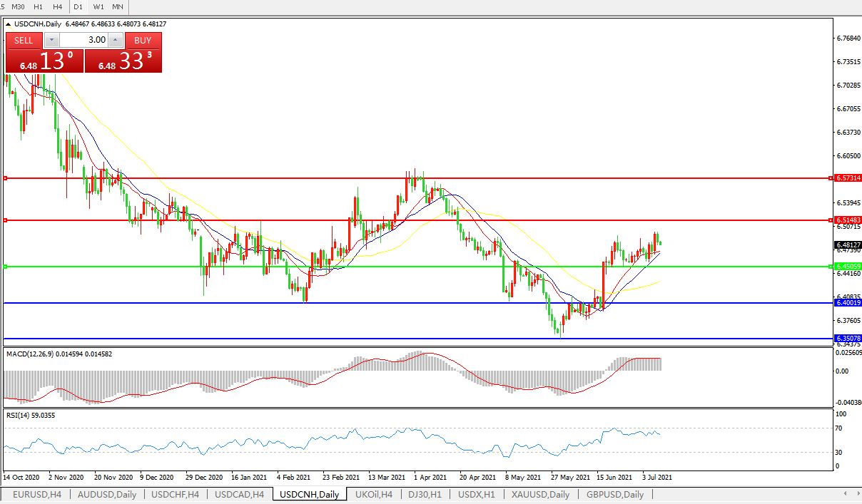The width and height of the screenshot is (862, 504).
Task: Toggle the H4 timeframe button
Action: (57, 6)
